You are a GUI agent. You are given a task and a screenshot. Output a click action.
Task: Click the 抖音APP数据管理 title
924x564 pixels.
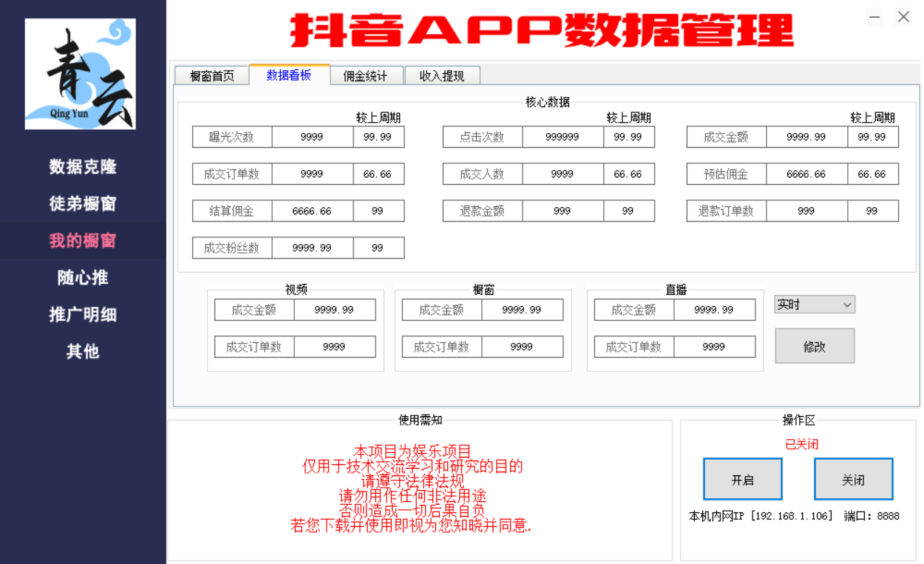[x=542, y=31]
